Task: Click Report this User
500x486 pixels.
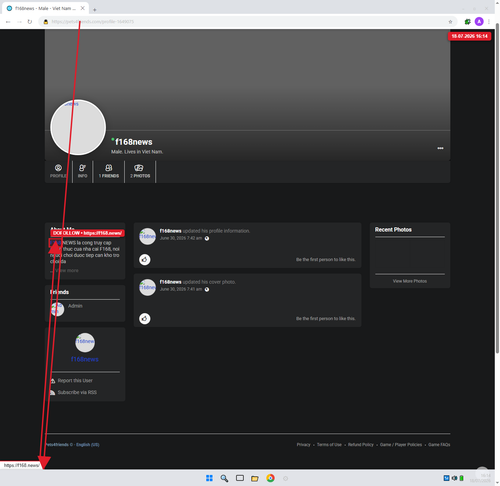Action: (x=75, y=380)
